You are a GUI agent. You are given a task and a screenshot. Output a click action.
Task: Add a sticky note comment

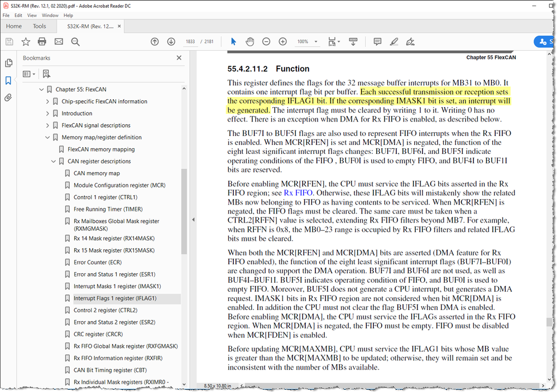pos(377,41)
